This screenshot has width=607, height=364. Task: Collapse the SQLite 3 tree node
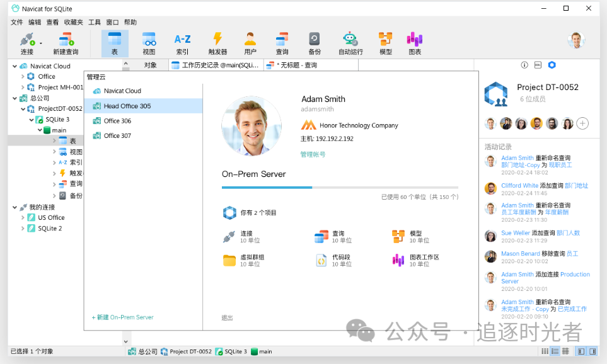(32, 120)
